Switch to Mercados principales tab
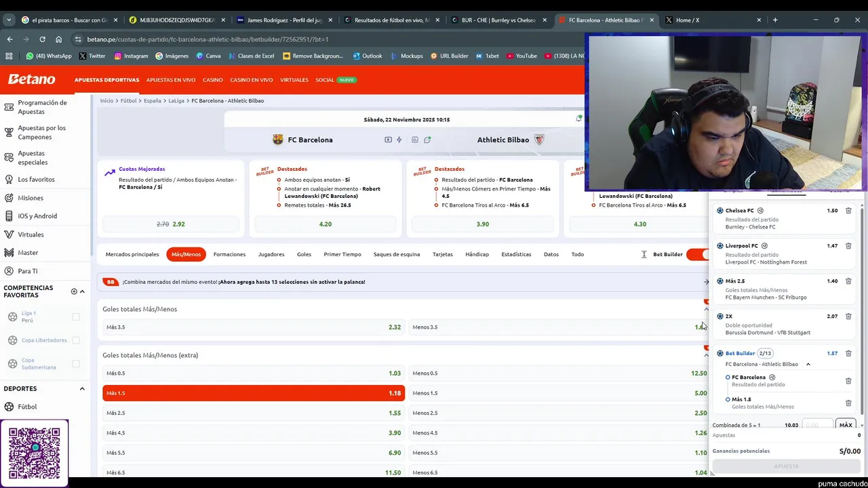 click(x=132, y=254)
